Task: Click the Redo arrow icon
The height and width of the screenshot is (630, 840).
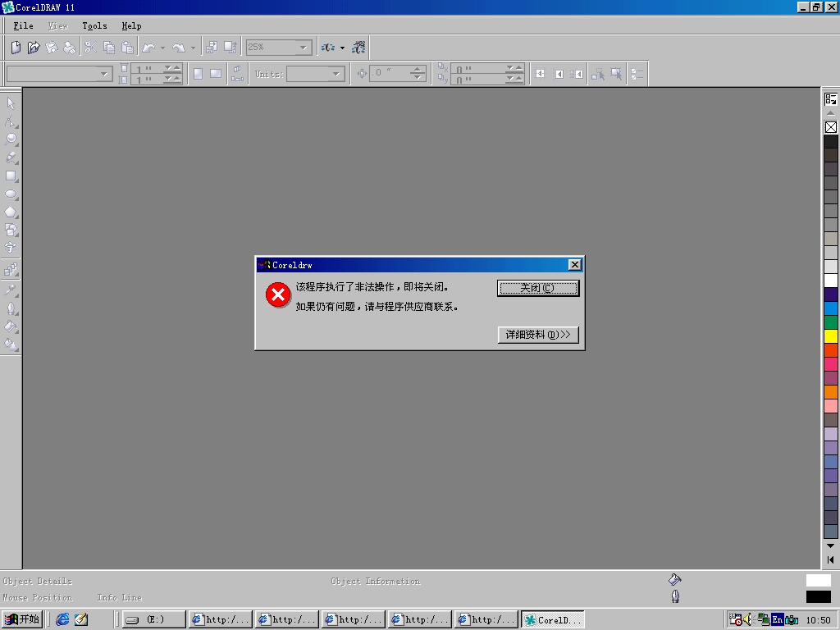Action: click(x=179, y=48)
